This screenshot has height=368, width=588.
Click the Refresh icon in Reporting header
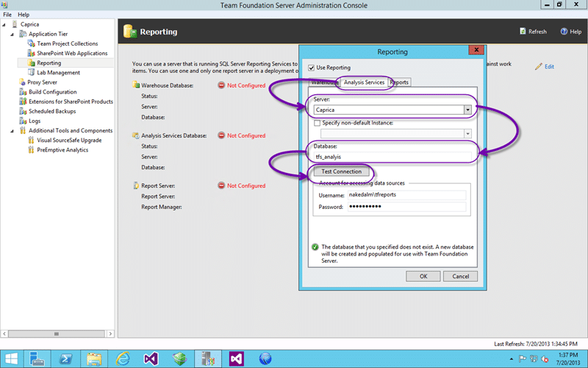click(x=523, y=31)
